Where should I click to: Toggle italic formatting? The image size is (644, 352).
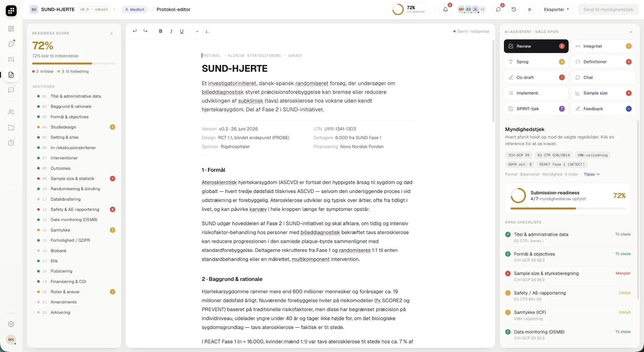171,31
